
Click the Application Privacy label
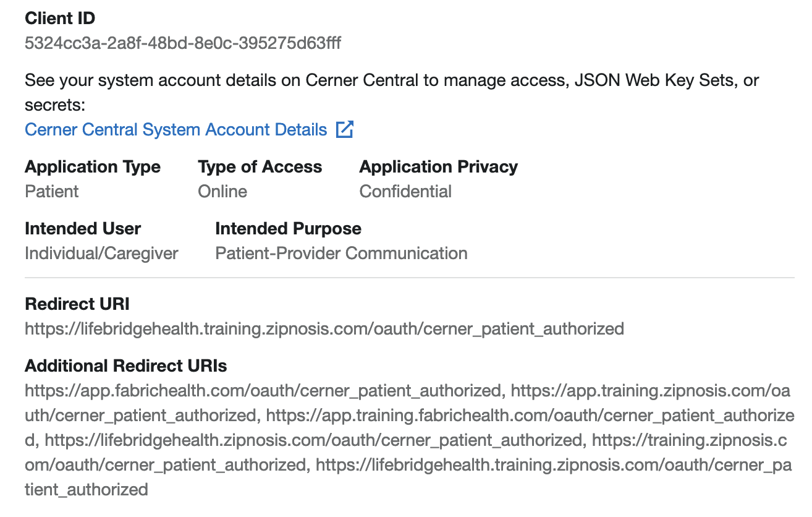pos(438,167)
